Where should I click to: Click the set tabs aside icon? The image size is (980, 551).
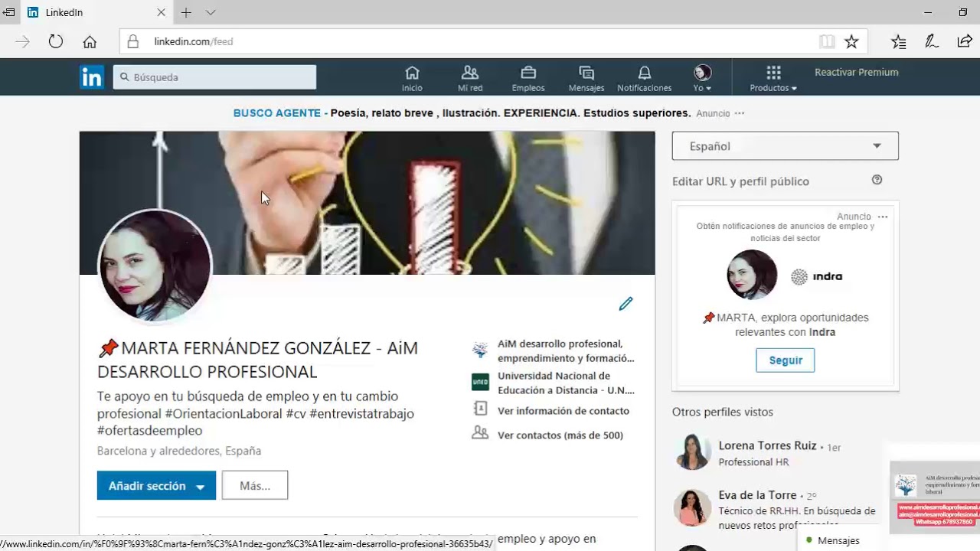coord(8,12)
